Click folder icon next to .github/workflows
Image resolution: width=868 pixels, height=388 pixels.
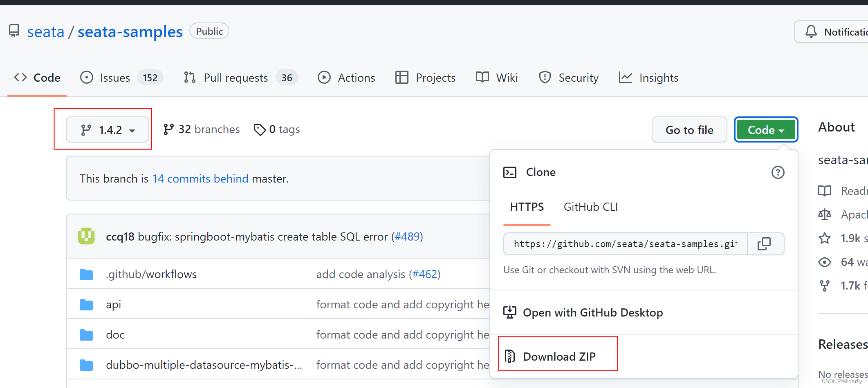tap(86, 274)
